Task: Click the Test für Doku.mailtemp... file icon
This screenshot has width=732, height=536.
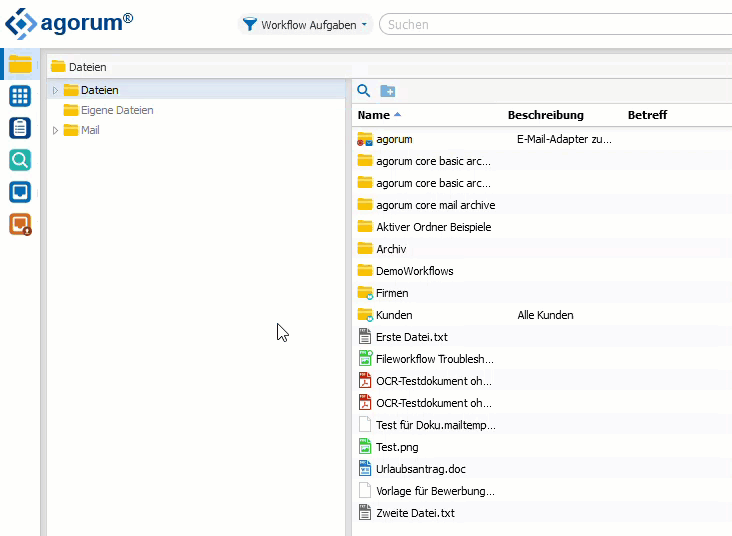Action: (x=365, y=424)
